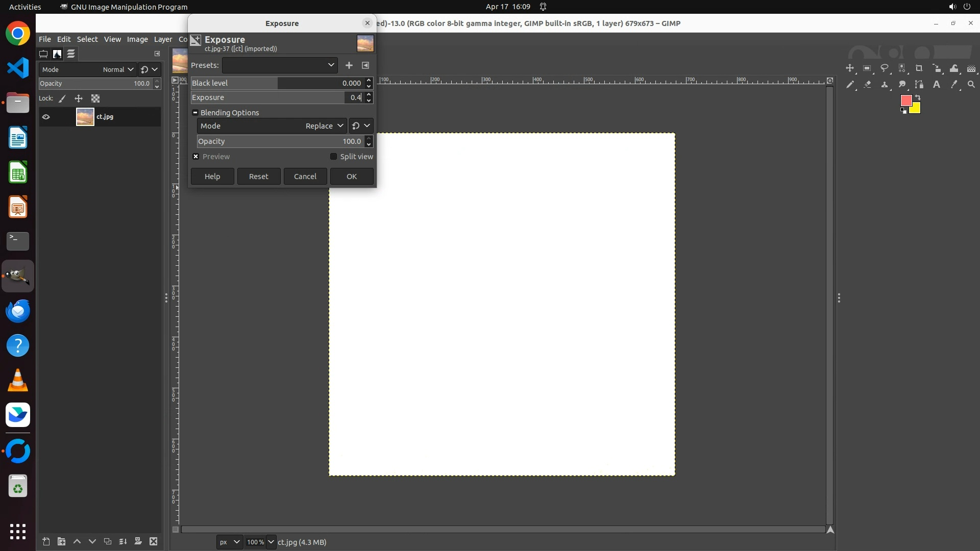Hide the ct.jpg layer via eye icon
Image resolution: width=980 pixels, height=551 pixels.
(x=46, y=117)
